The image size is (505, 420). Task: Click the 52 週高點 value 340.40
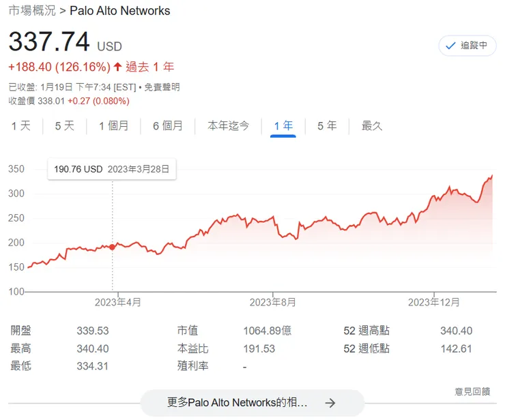[457, 331]
